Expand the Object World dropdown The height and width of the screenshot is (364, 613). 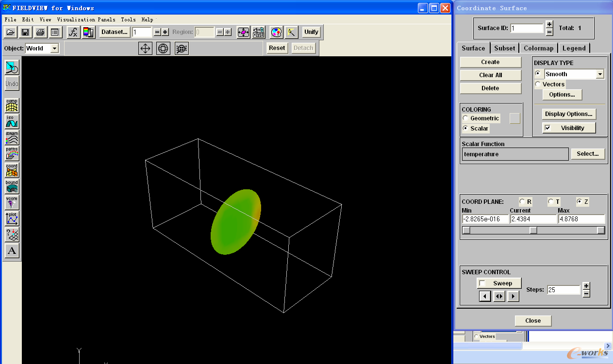54,49
